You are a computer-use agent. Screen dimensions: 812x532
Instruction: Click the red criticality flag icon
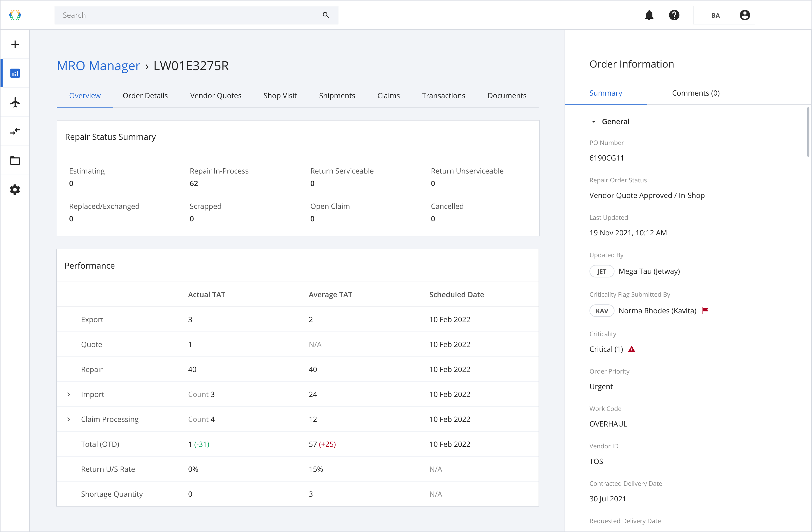point(705,310)
